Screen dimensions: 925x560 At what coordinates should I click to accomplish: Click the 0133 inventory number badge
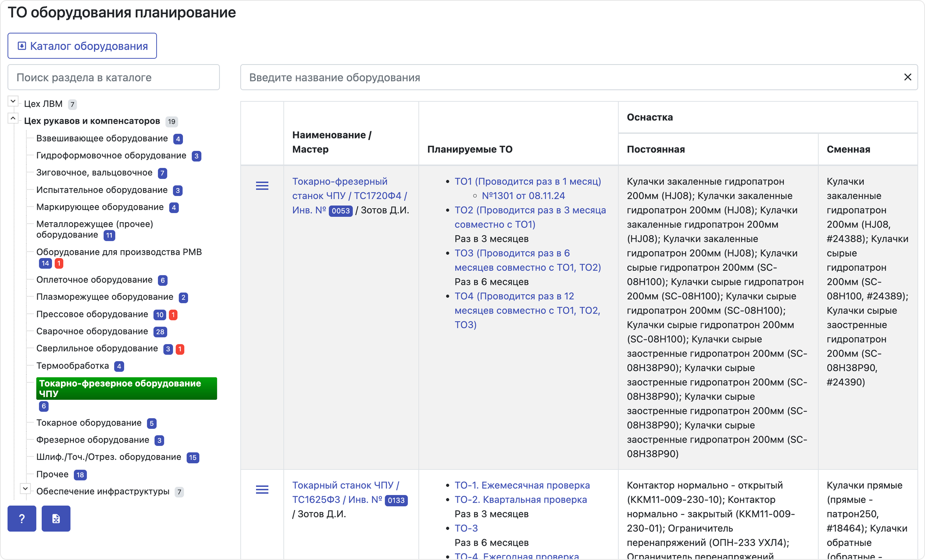pyautogui.click(x=396, y=500)
